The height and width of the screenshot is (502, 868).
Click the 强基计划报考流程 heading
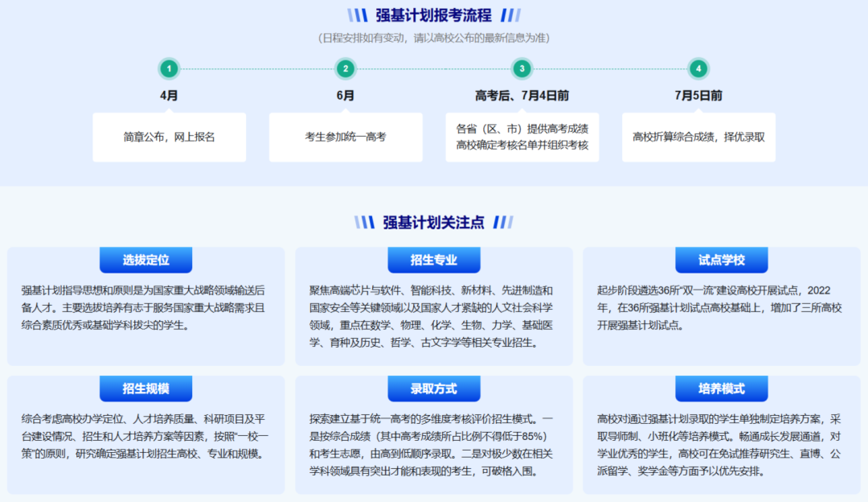click(x=433, y=15)
